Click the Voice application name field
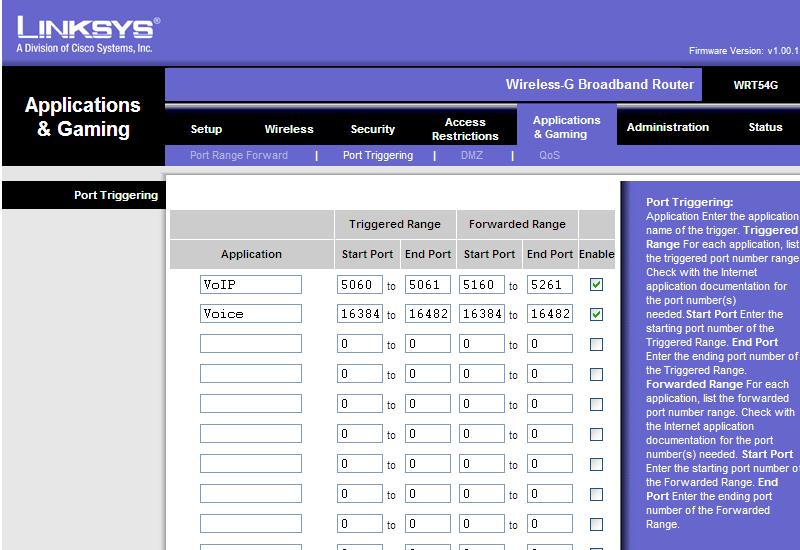800x550 pixels. tap(251, 314)
